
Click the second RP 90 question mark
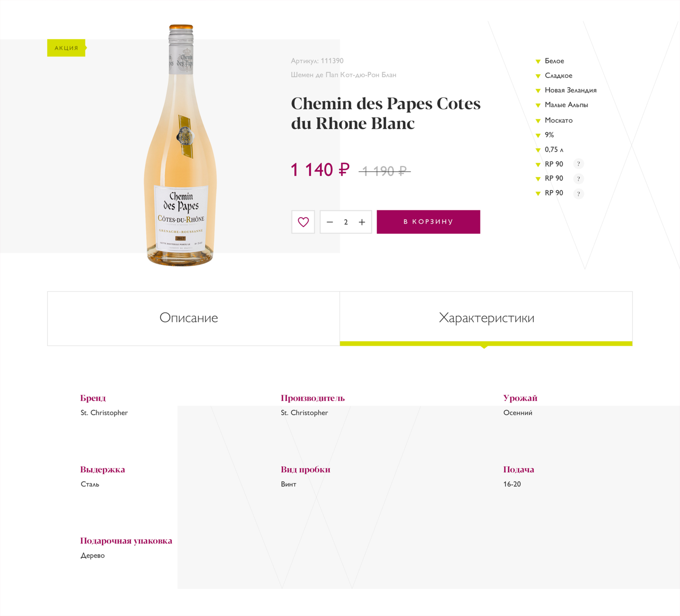(x=578, y=178)
